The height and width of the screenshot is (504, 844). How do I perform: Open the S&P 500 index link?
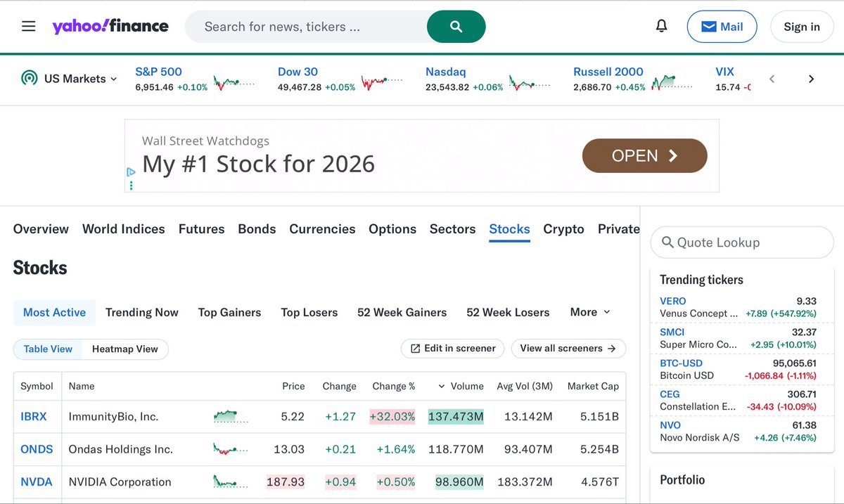point(158,72)
